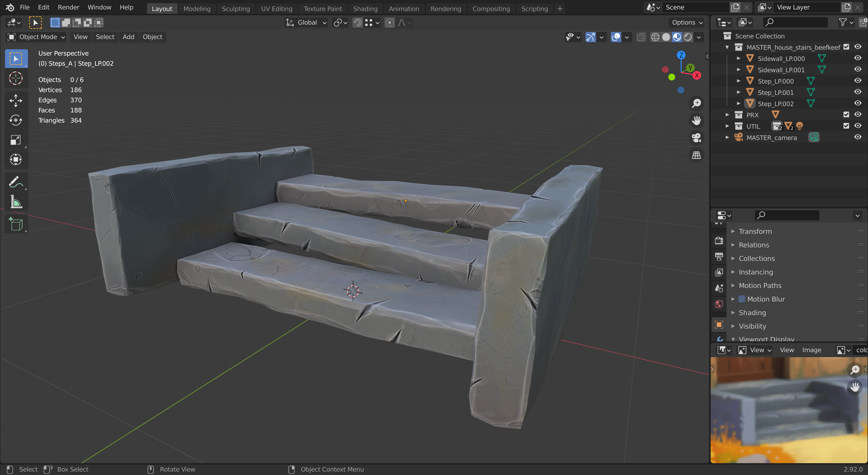Viewport: 868px width, 475px height.
Task: Expand the Transform panel
Action: pos(755,231)
